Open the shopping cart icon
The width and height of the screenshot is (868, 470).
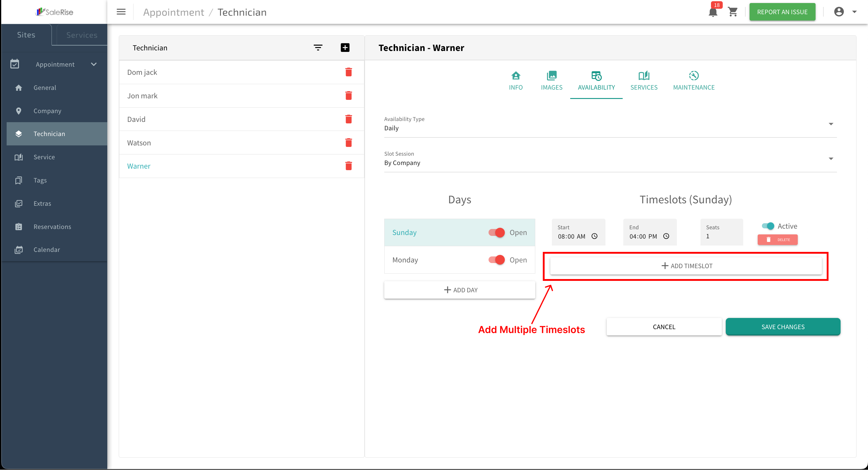(x=733, y=12)
